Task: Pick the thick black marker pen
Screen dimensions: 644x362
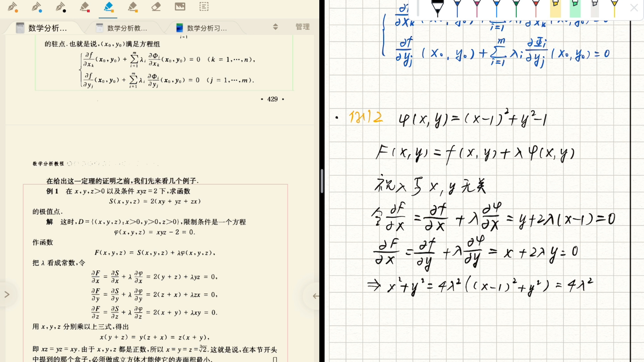Action: [437, 8]
